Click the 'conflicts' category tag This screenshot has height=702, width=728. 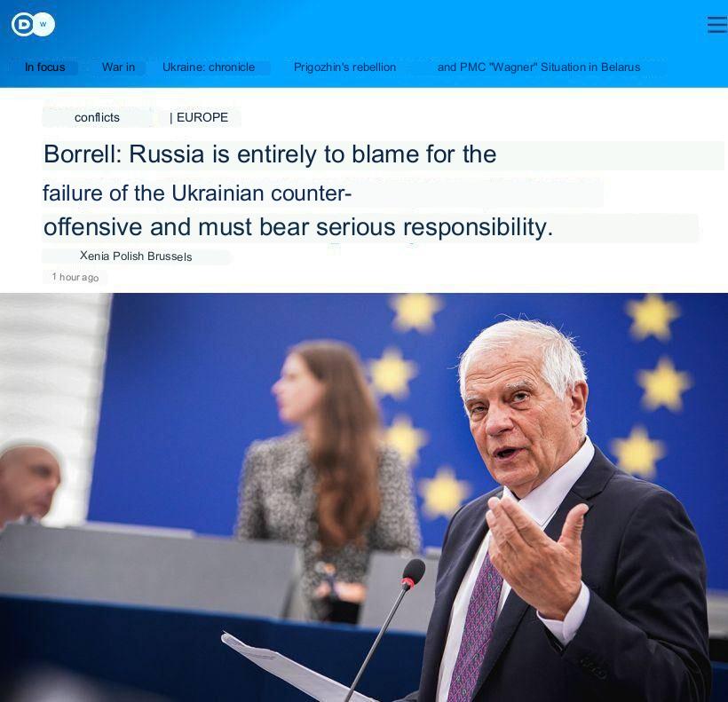[x=97, y=117]
